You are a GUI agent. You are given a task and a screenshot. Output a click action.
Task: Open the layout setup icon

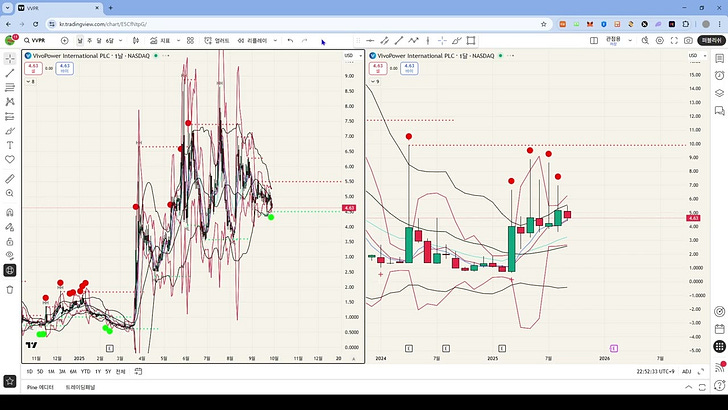click(x=594, y=40)
